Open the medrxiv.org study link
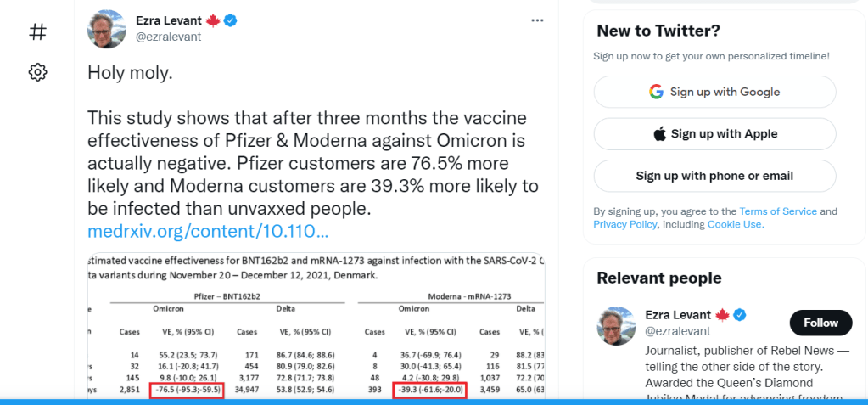Screen dimensions: 868x405 point(208,231)
